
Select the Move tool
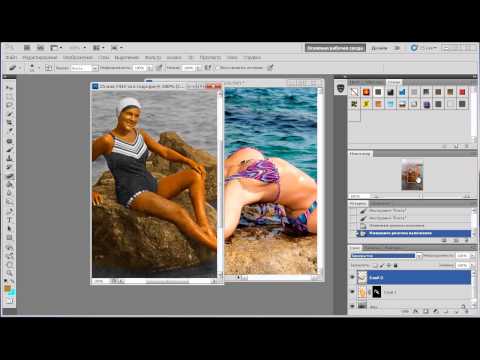tap(9, 87)
